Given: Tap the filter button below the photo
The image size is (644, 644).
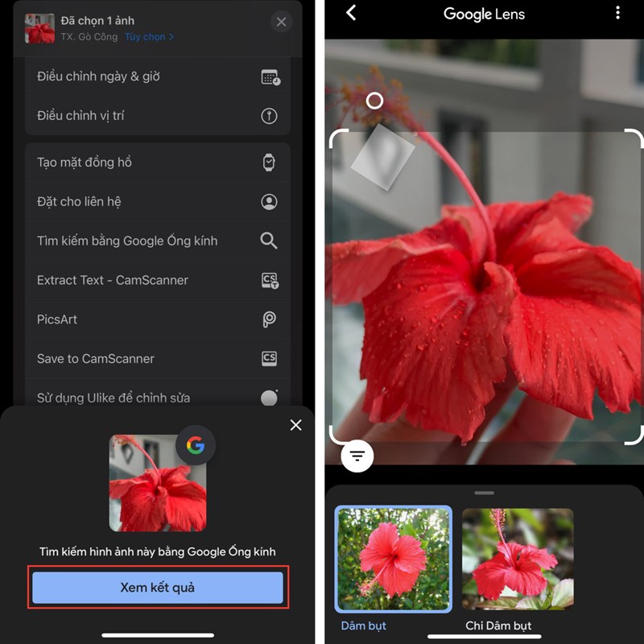Looking at the screenshot, I should pyautogui.click(x=357, y=456).
